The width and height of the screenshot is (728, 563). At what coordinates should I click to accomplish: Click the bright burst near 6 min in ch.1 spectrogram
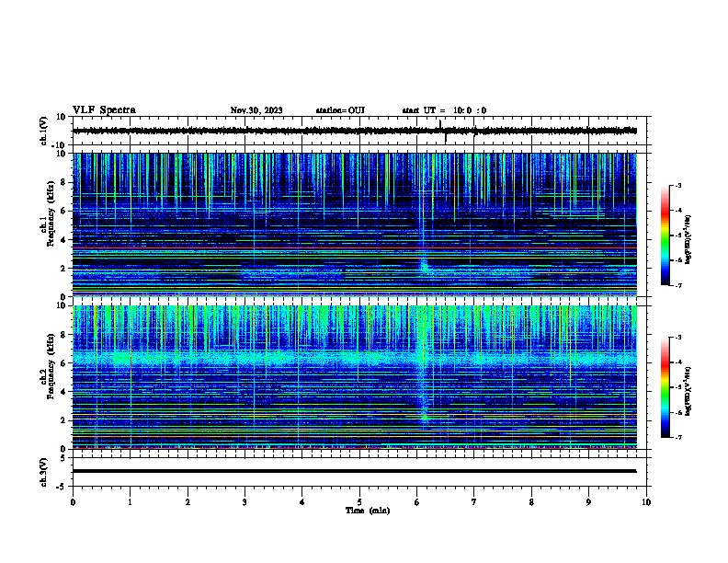424,265
